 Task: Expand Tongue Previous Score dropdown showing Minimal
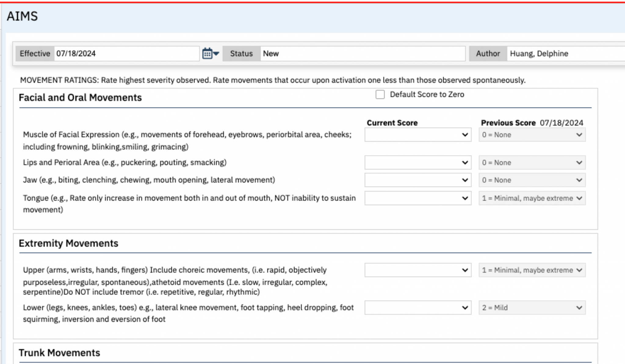coord(532,198)
